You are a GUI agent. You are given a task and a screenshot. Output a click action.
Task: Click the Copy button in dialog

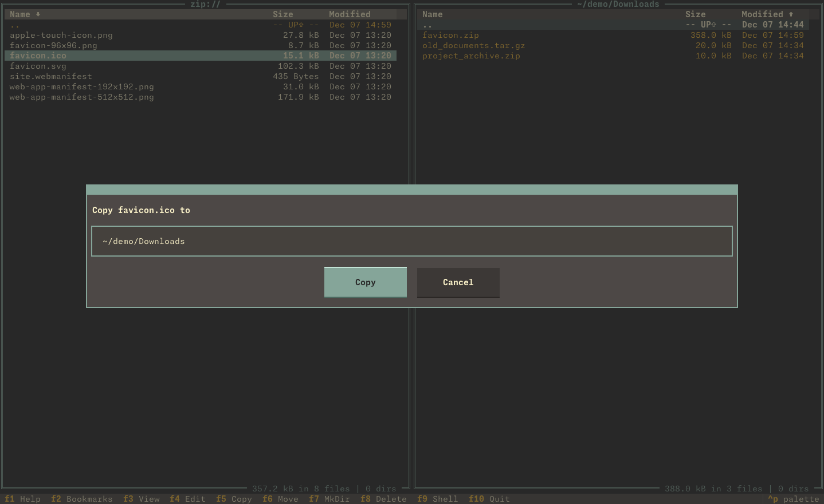pyautogui.click(x=365, y=282)
